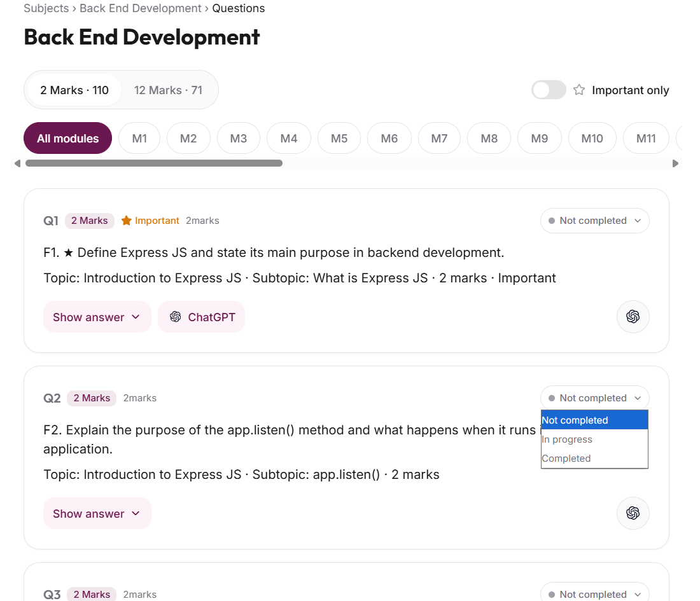700x601 pixels.
Task: Filter questions by module M5
Action: pos(339,138)
